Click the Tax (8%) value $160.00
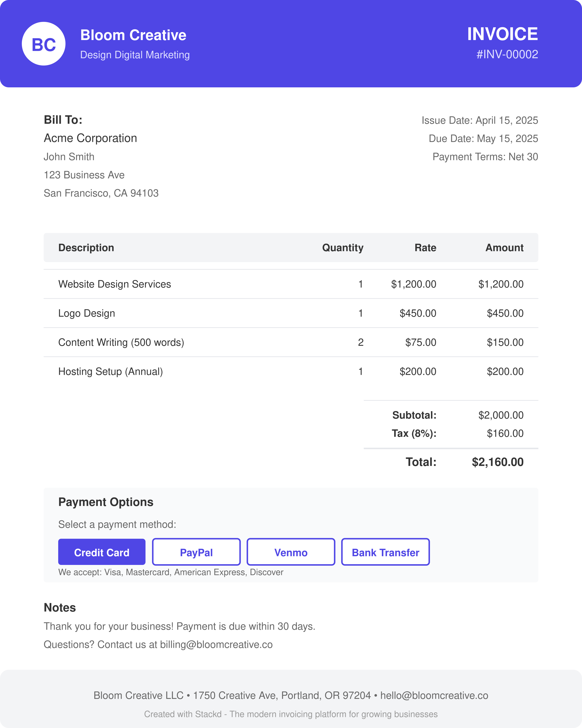The height and width of the screenshot is (728, 582). pos(505,433)
